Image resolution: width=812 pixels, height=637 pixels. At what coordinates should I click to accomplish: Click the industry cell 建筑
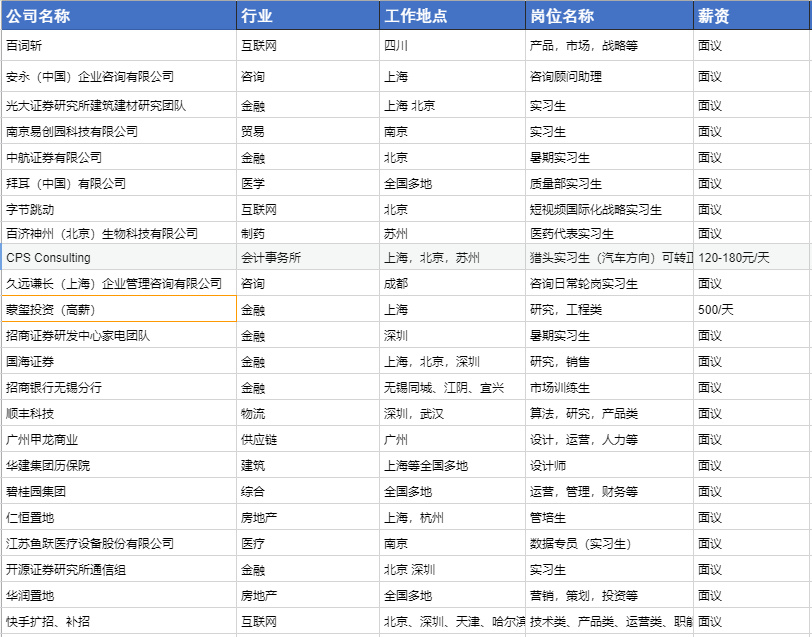[308, 465]
